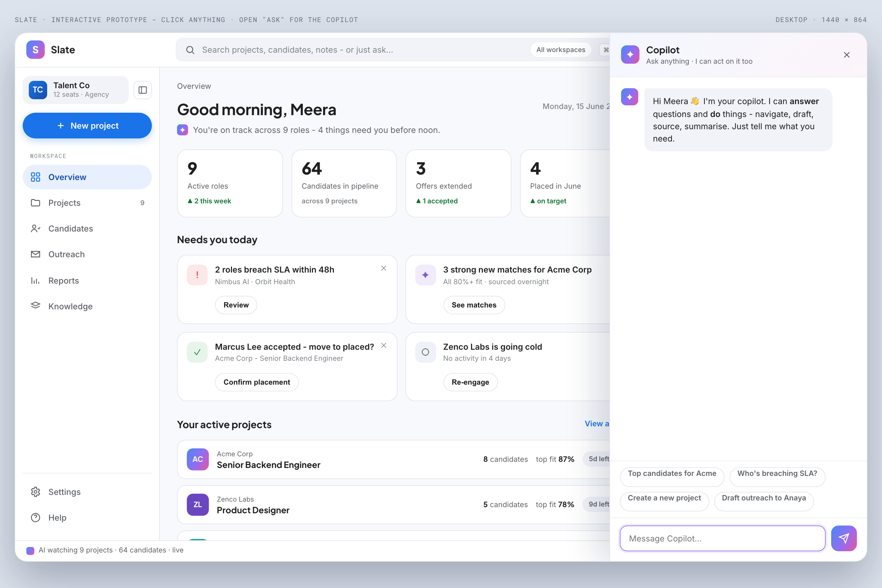Click the Reports bar chart icon
882x588 pixels.
[x=35, y=281]
